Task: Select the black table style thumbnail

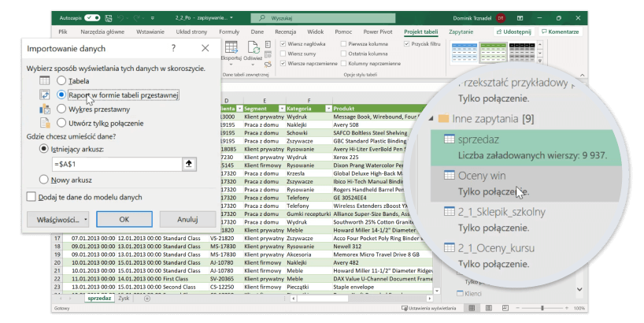Action: coord(522,53)
